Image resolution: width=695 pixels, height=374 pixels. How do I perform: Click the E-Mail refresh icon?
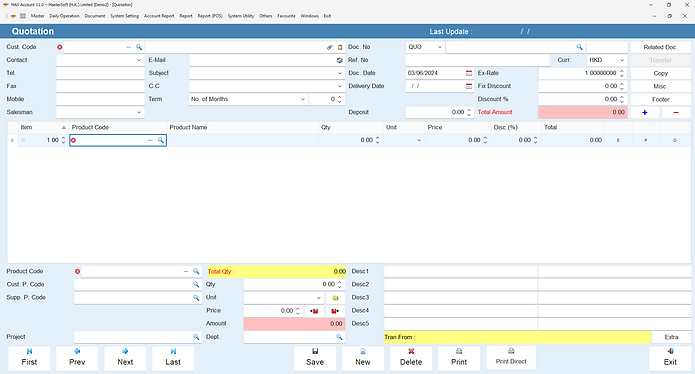(340, 60)
